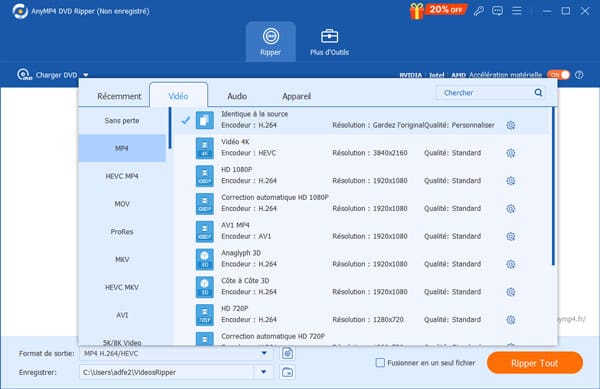
Task: Switch to the Appareil tab
Action: 297,96
